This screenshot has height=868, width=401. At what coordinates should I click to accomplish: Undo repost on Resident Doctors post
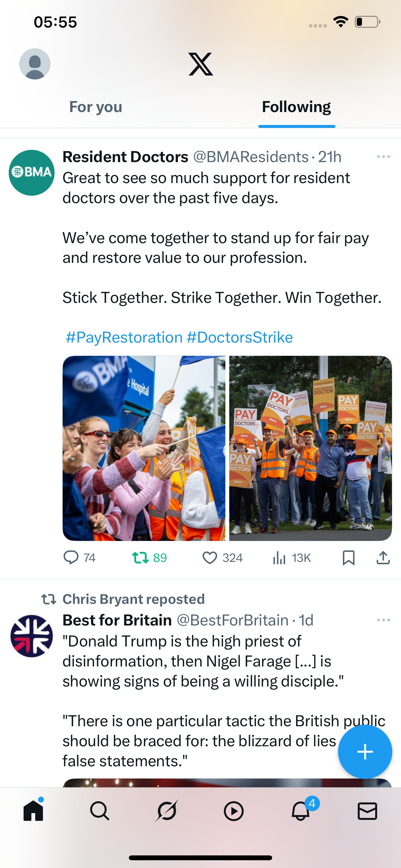(x=149, y=558)
